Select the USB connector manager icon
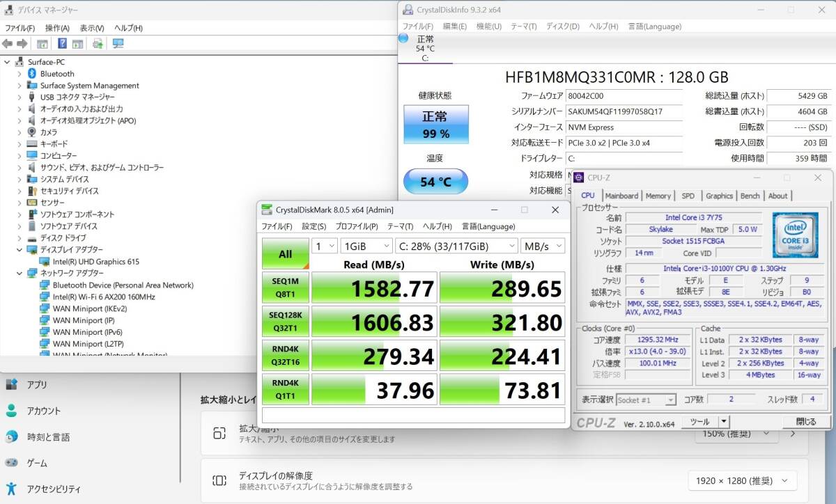Image resolution: width=836 pixels, height=504 pixels. (x=32, y=97)
